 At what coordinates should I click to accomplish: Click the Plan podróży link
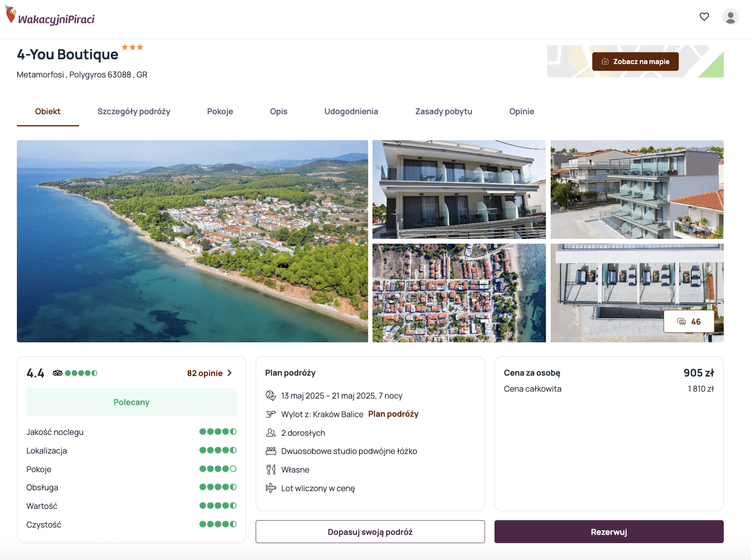tap(393, 414)
